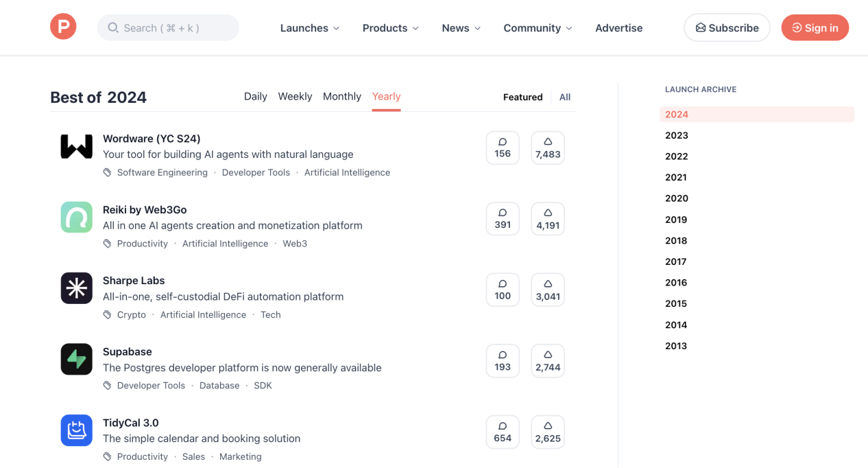Open the Community dropdown menu
Screen dimensions: 868x468
(x=538, y=28)
